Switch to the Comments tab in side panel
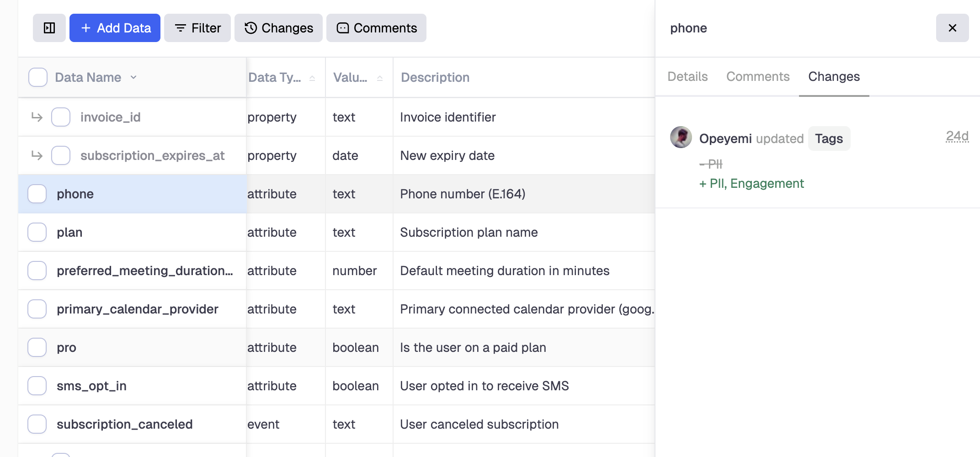Screen dimensions: 980x457 [x=758, y=76]
